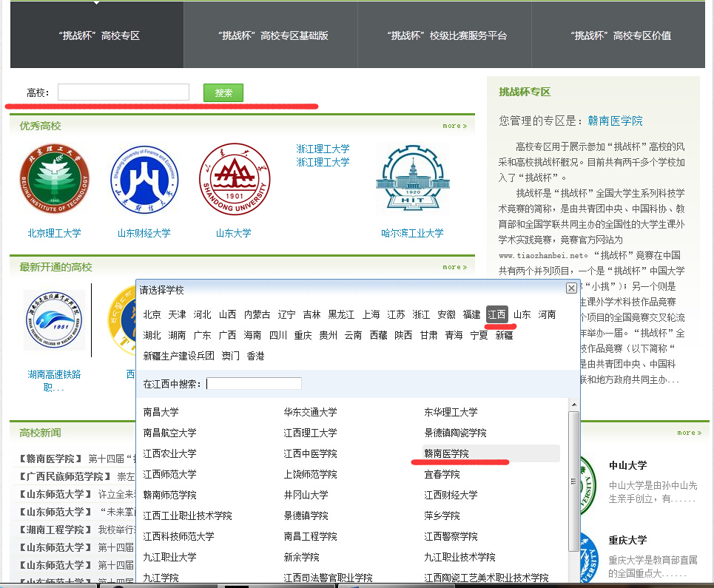Switch to “挑战杯”高校专区 tab
The image size is (714, 588).
click(x=97, y=35)
